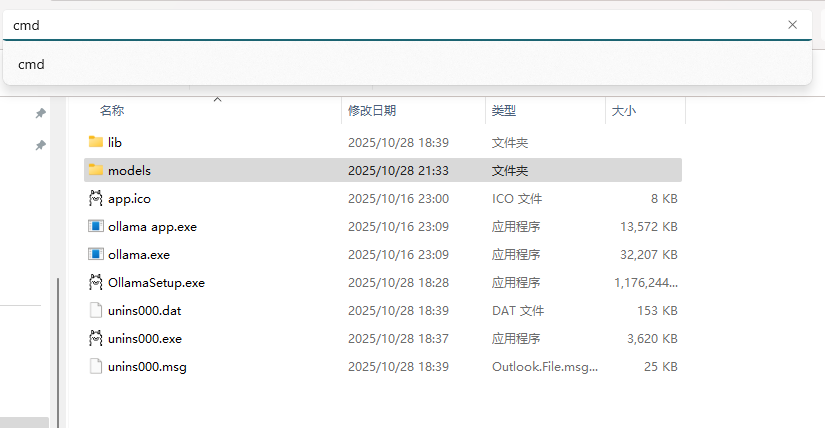Click the 25 KB size cell

[x=661, y=366]
